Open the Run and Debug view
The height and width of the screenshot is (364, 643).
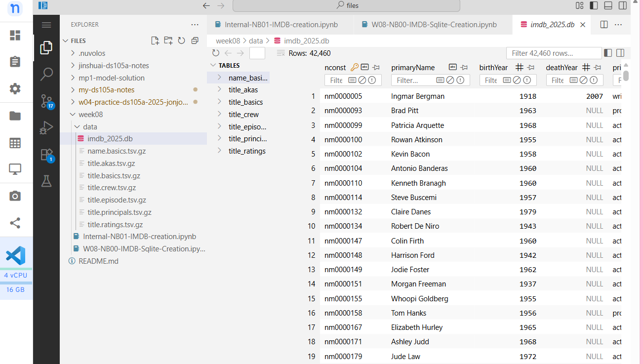tap(46, 128)
